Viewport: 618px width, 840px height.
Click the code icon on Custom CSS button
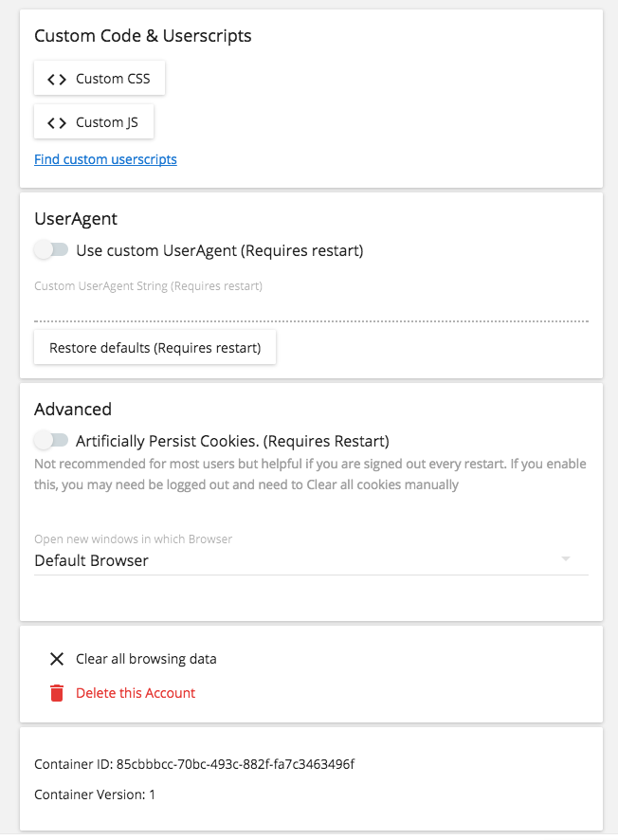tap(56, 78)
